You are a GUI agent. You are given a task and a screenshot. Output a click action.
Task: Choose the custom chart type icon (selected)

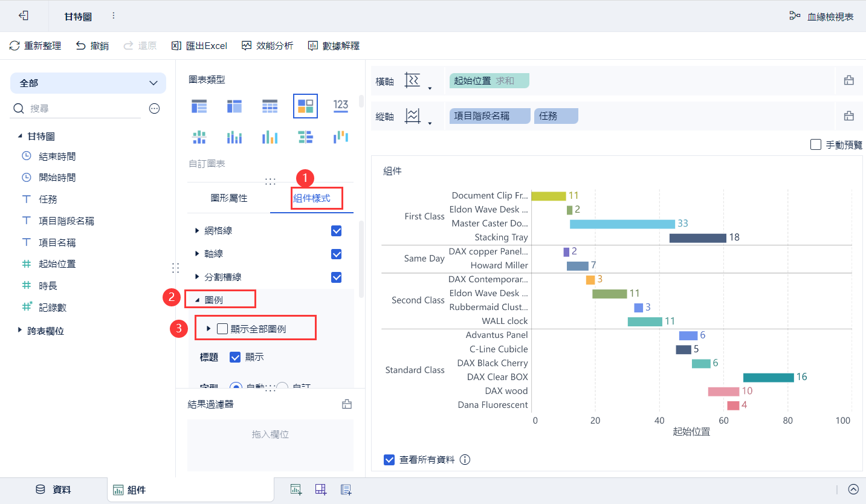305,106
